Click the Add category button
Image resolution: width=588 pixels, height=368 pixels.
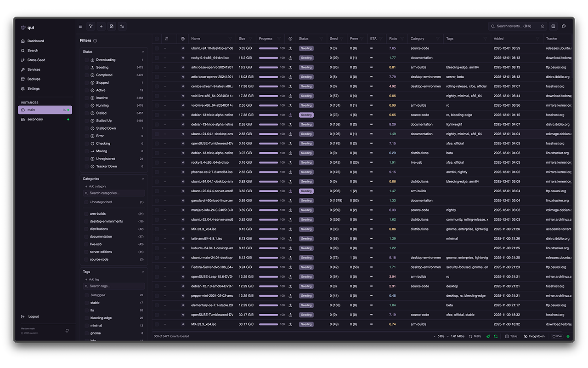point(96,186)
